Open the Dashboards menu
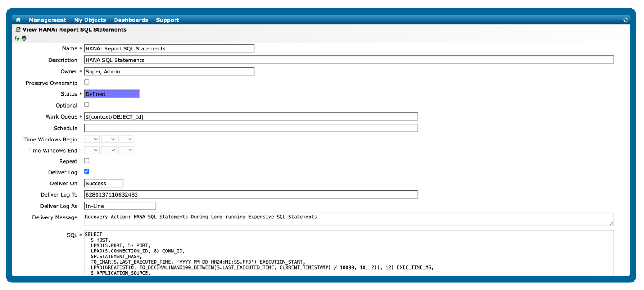644x290 pixels. tap(131, 20)
